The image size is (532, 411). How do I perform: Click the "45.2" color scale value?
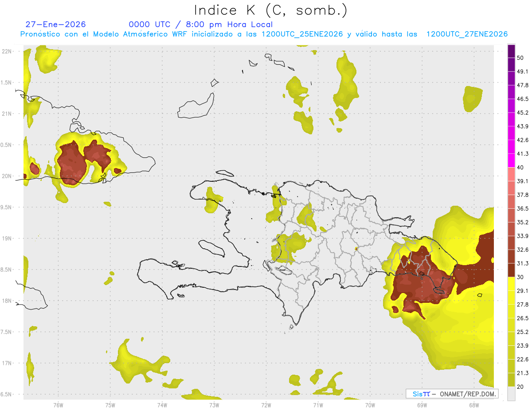click(523, 113)
